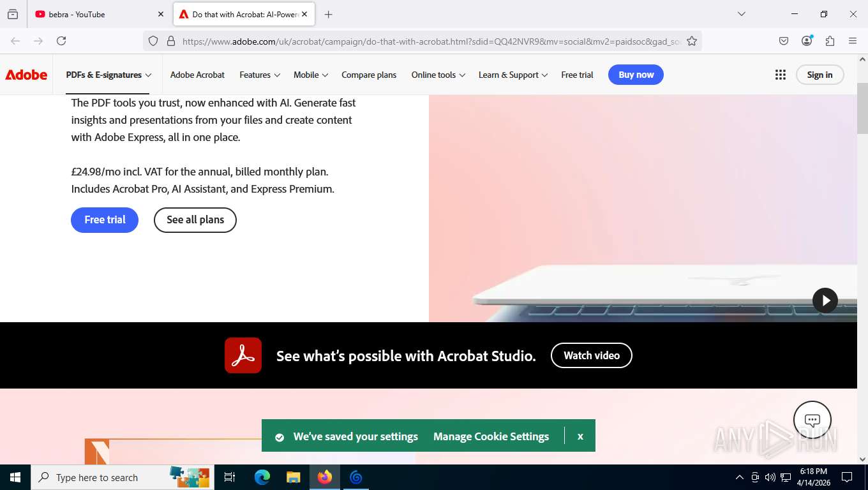Close the Do that with Acrobat tab
Image resolution: width=868 pixels, height=490 pixels.
[x=304, y=14]
